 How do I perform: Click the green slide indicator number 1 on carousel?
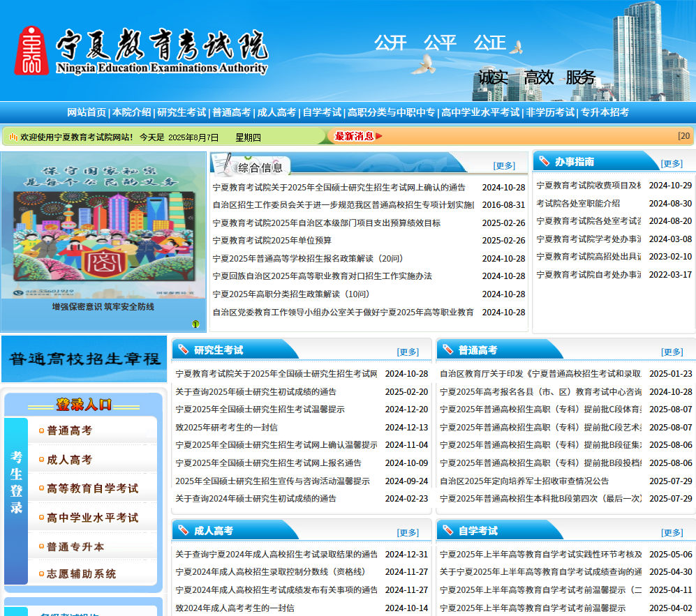196,324
